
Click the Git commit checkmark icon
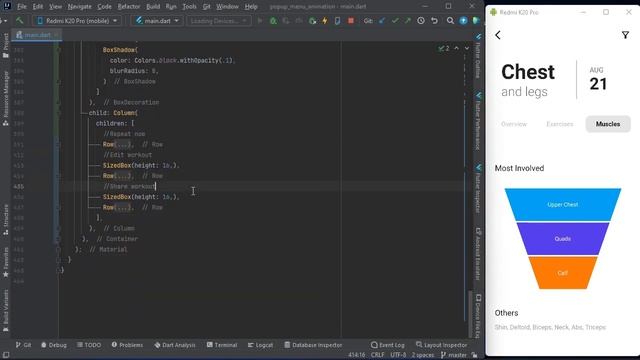pyautogui.click(x=395, y=20)
